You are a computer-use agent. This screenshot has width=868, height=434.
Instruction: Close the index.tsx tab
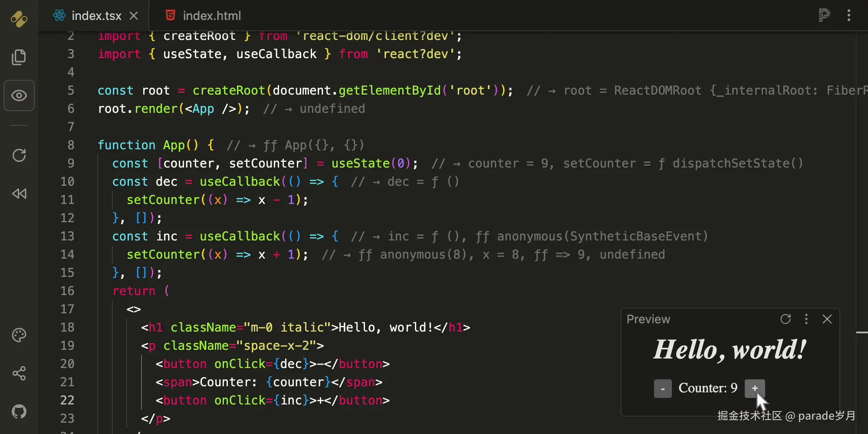(x=134, y=15)
